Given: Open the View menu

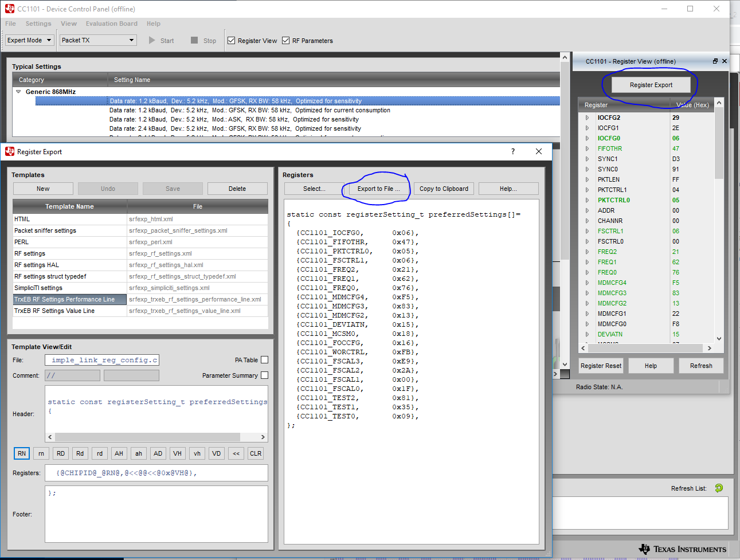Looking at the screenshot, I should 69,24.
